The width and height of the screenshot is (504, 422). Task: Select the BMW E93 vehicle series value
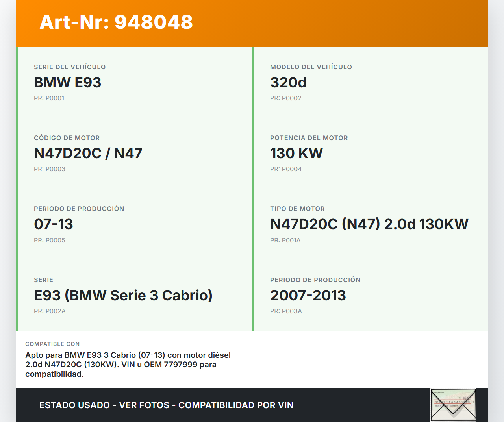(67, 83)
